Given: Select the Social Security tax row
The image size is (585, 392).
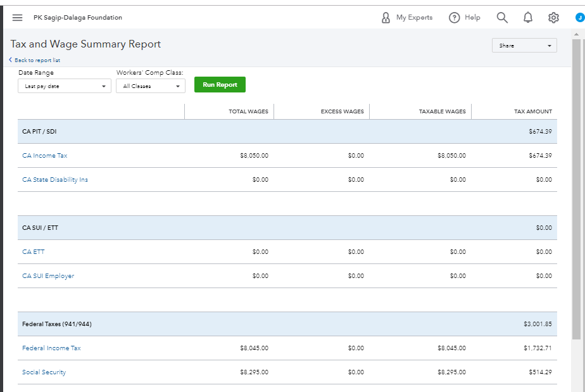Looking at the screenshot, I should coord(44,372).
